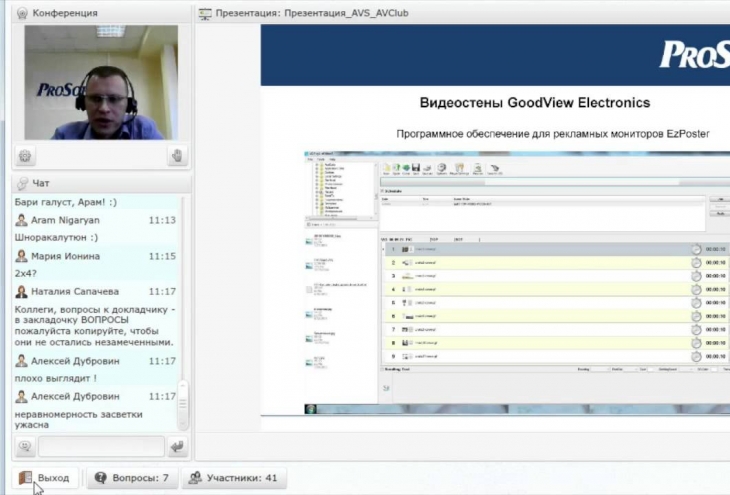Click the heading 'Видеостены GoodView Electronics'
Screen dimensions: 730x495
(535, 102)
